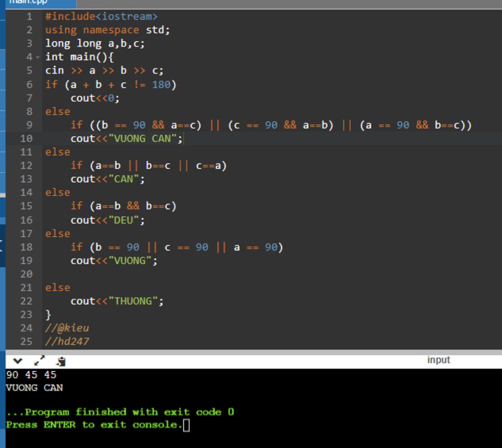Click the "cin >> a >> b >> c;" line
502x448 pixels.
104,71
